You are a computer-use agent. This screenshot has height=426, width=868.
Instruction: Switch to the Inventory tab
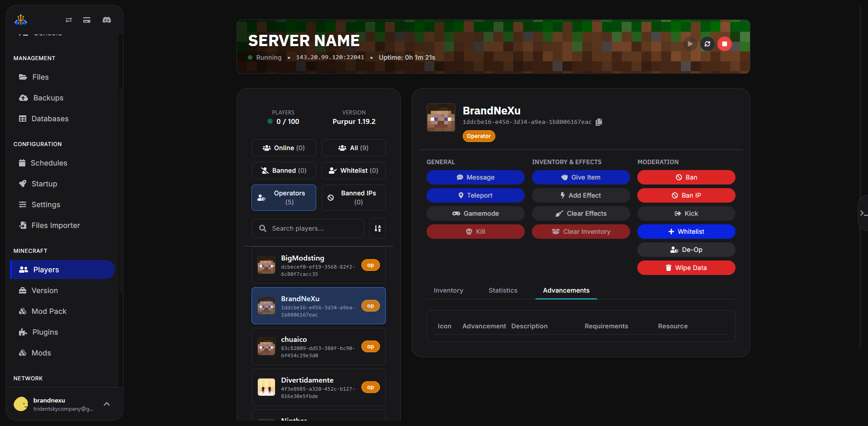tap(448, 290)
